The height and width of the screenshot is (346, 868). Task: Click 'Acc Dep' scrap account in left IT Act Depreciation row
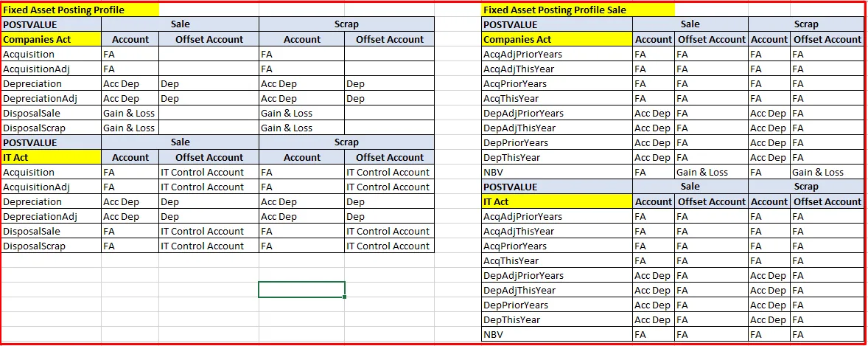278,202
